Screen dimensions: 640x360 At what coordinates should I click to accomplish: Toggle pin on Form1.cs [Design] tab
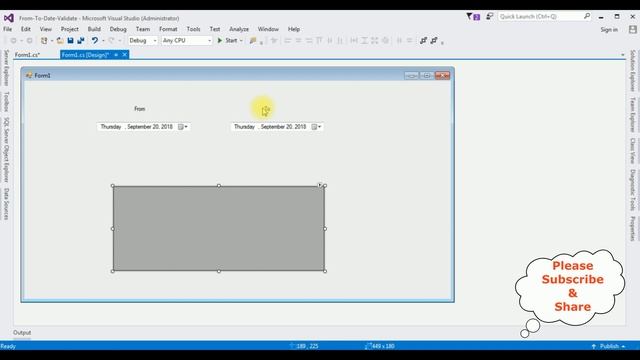(x=116, y=55)
